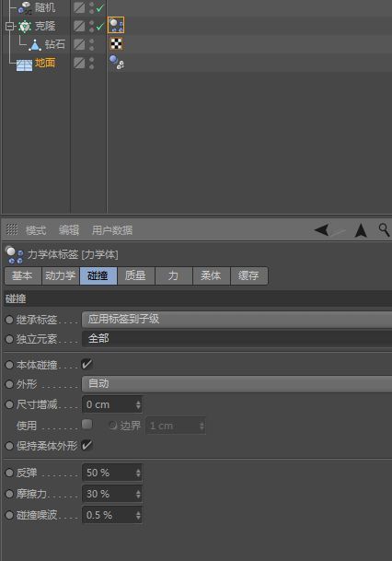Screen dimensions: 392x561
Task: Click the attribute manager grip dots icon
Action: 12,229
